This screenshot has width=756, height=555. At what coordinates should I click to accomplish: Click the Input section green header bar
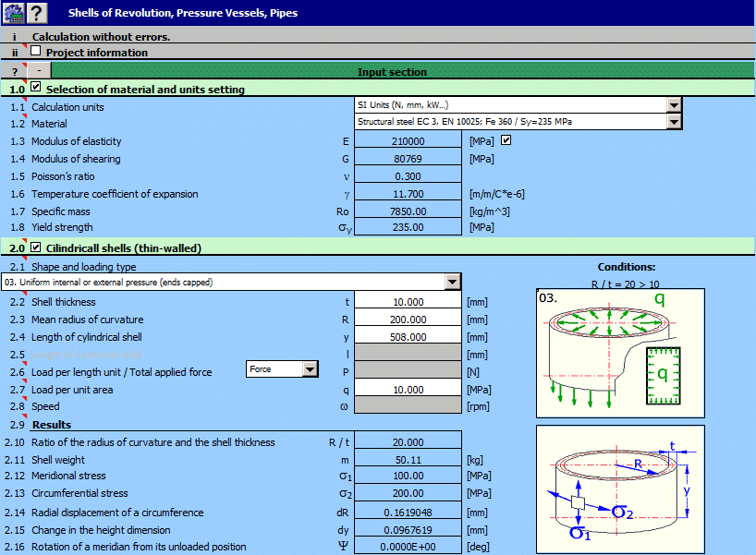[x=392, y=71]
